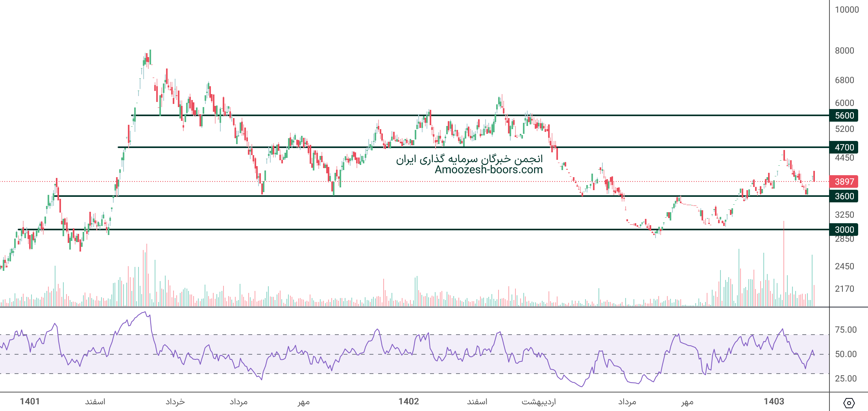
Task: Click the 1402 year label on time axis
Action: pos(408,401)
